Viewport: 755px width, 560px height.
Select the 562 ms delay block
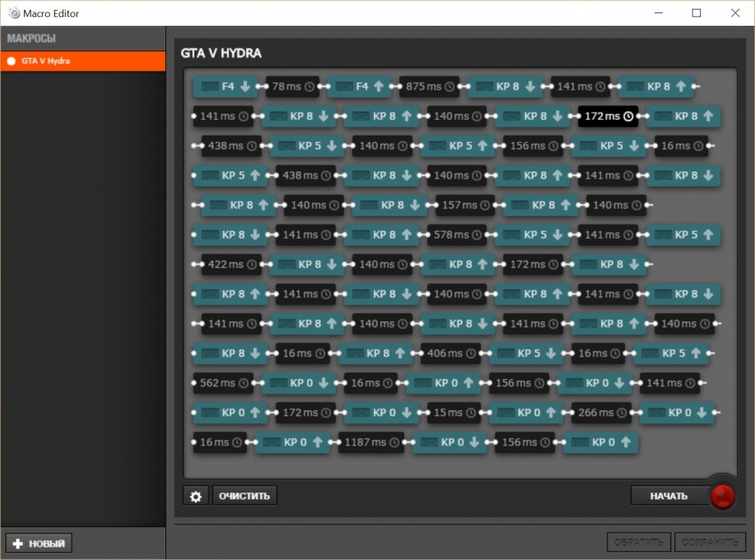224,383
